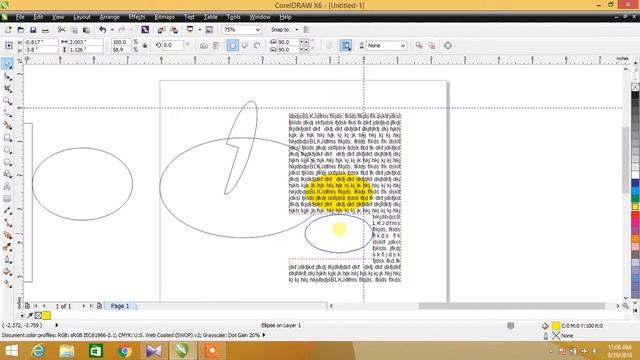This screenshot has height=360, width=640.
Task: Click the yellow fill indicator in status bar
Action: coord(556,326)
